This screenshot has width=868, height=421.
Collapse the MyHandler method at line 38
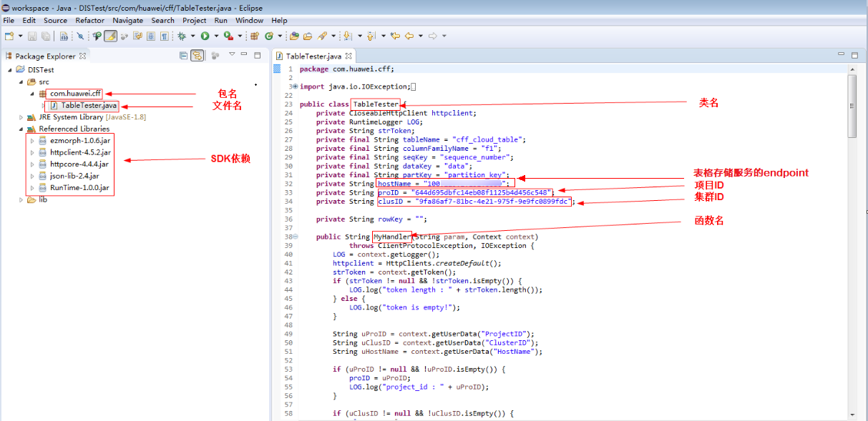point(296,237)
